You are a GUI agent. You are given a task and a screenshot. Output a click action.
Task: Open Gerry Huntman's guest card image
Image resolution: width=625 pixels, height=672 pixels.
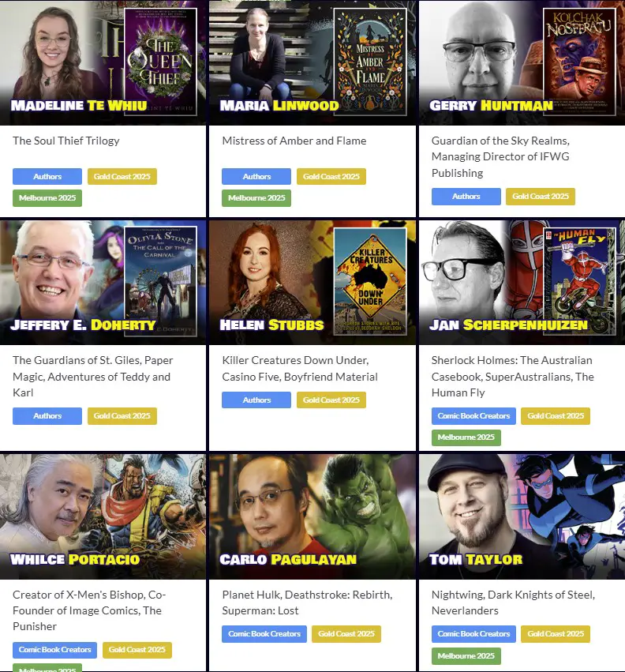[522, 62]
